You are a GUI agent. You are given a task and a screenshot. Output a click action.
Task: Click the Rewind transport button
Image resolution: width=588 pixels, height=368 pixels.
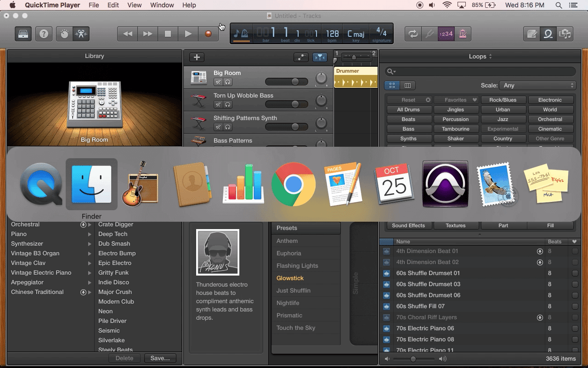128,34
